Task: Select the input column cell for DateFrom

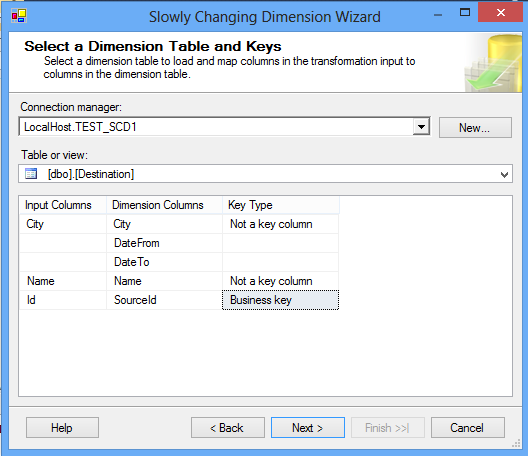Action: click(63, 243)
